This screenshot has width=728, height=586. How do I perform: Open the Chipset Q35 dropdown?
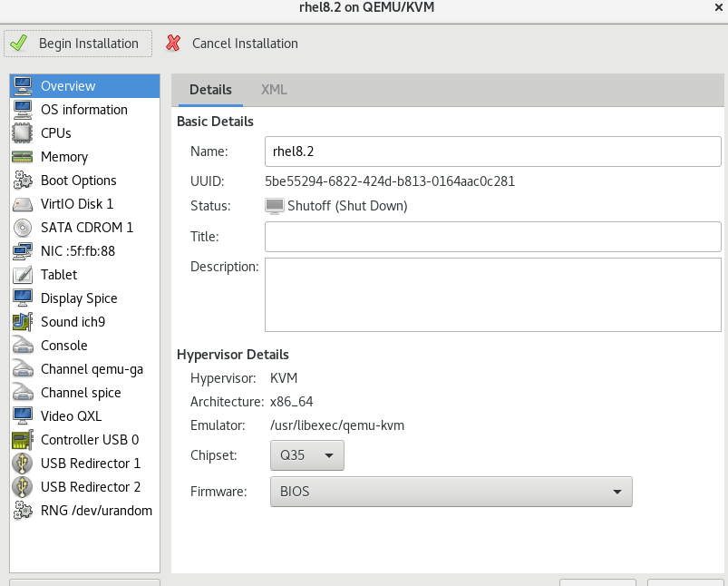pyautogui.click(x=307, y=455)
